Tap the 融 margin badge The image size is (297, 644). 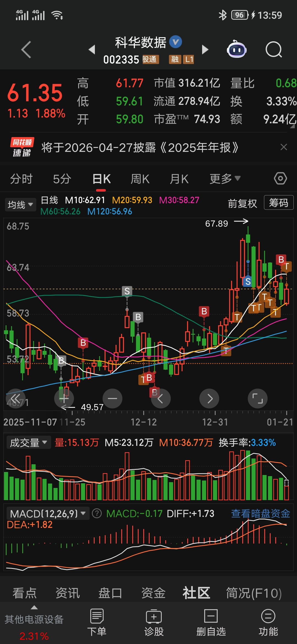(x=175, y=59)
